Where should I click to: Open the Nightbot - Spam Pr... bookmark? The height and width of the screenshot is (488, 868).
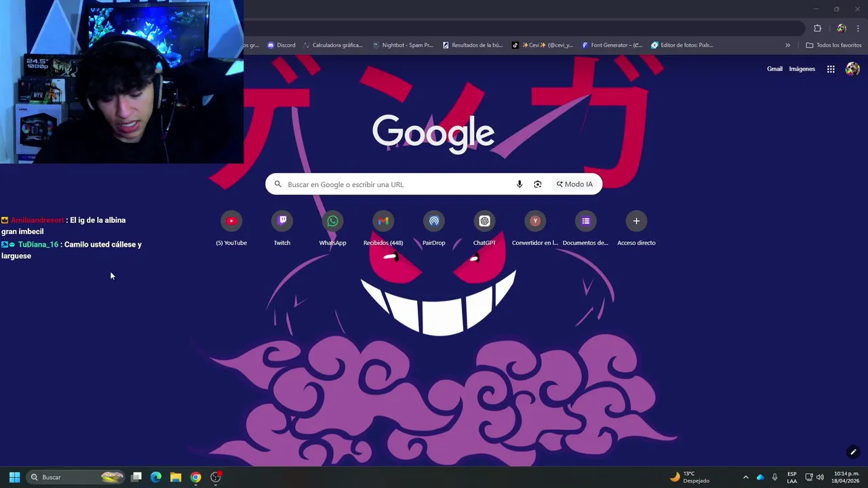point(403,45)
